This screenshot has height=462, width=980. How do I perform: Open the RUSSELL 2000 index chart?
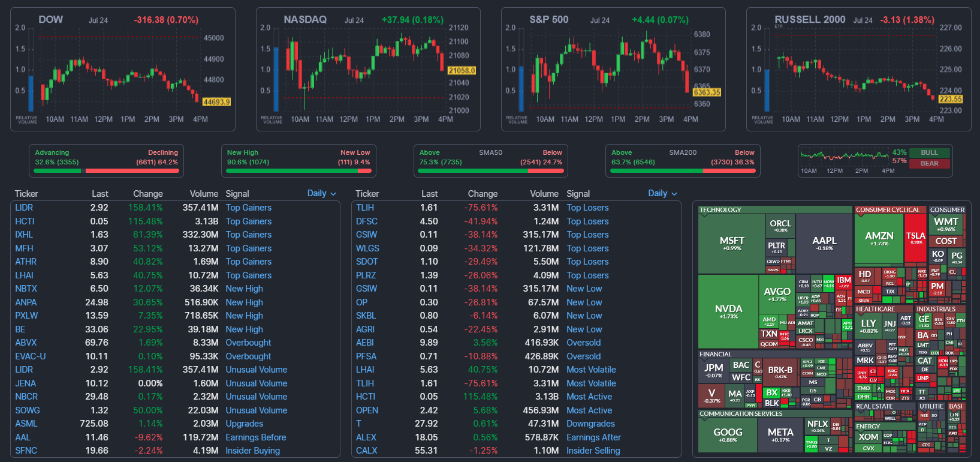point(858,70)
